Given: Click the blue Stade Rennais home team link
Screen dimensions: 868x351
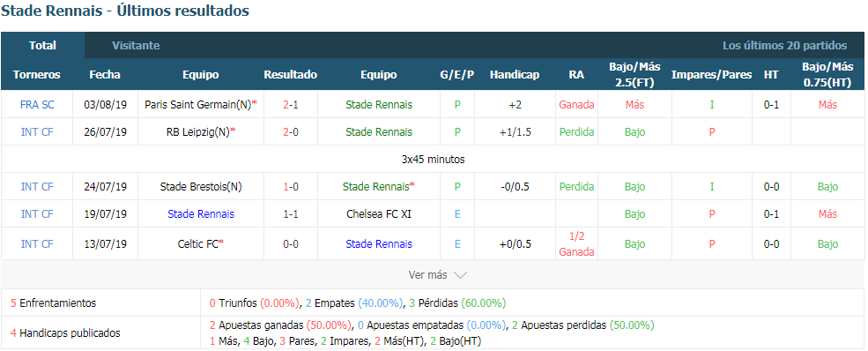Looking at the screenshot, I should pyautogui.click(x=200, y=213).
